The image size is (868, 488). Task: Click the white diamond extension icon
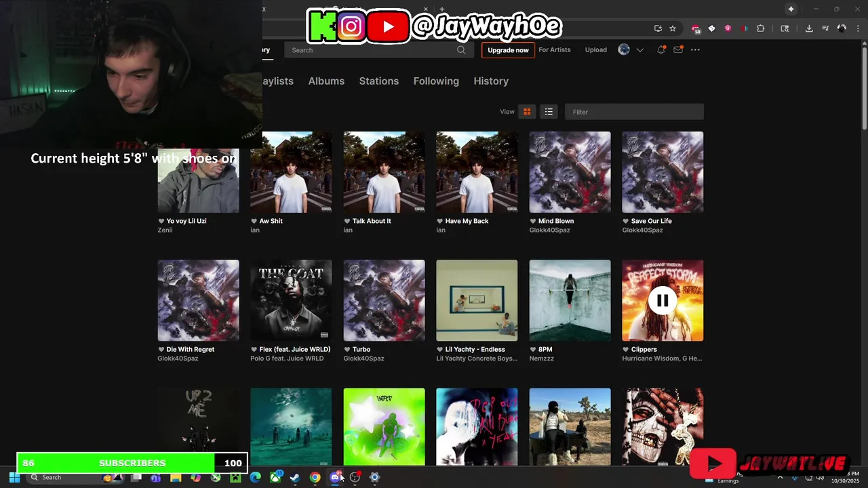pyautogui.click(x=711, y=28)
